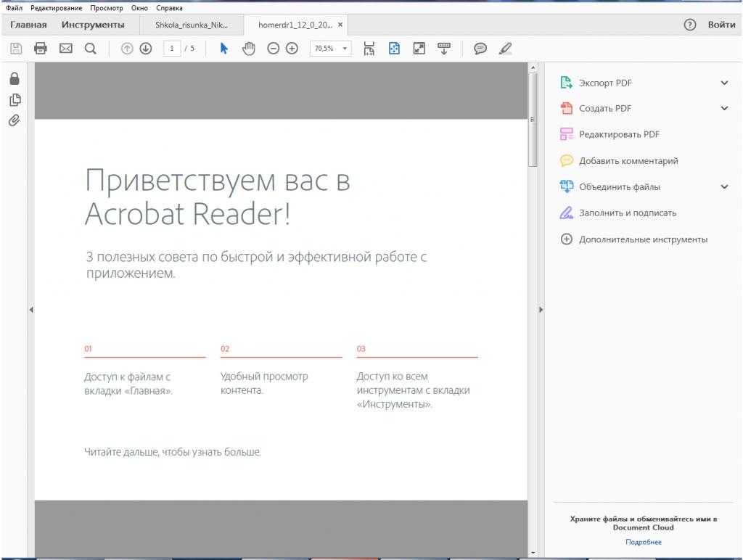
Task: Send file by email envelope icon
Action: (65, 49)
